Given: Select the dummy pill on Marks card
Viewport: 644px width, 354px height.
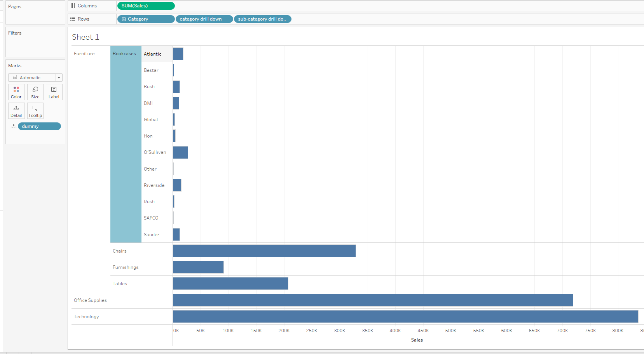Looking at the screenshot, I should pos(39,126).
